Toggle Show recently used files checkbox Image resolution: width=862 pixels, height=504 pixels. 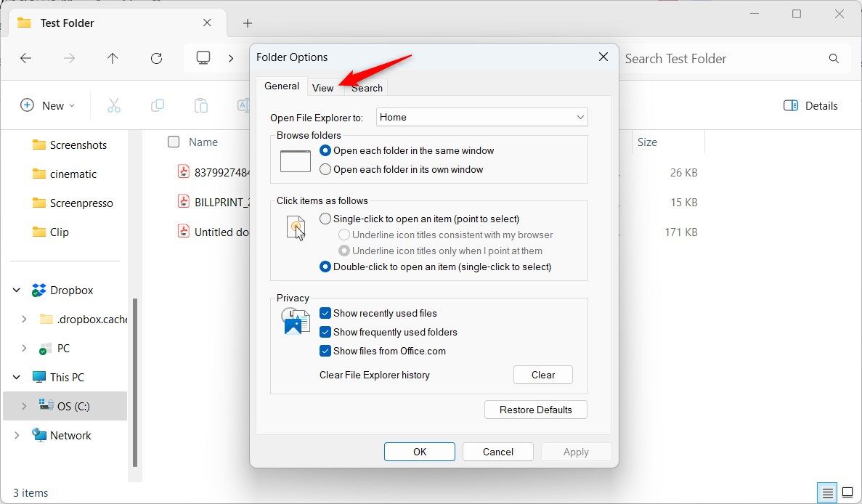coord(325,313)
